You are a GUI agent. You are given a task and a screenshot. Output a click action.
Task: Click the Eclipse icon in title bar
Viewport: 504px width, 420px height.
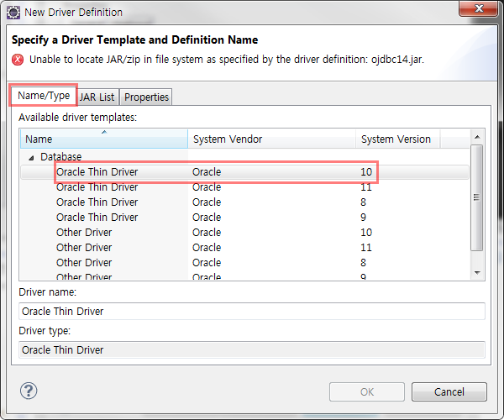tap(13, 13)
